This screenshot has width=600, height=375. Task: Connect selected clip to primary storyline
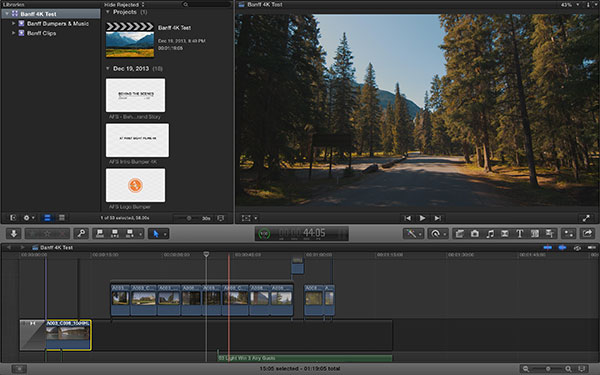[100, 233]
